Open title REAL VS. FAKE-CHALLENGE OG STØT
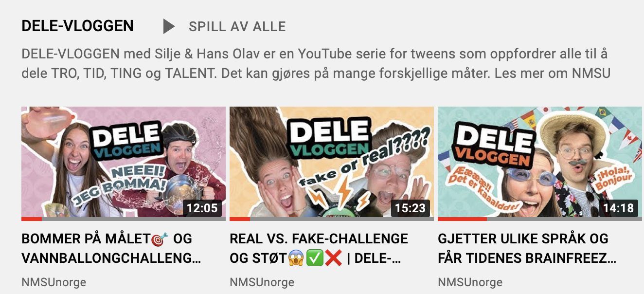 point(319,248)
